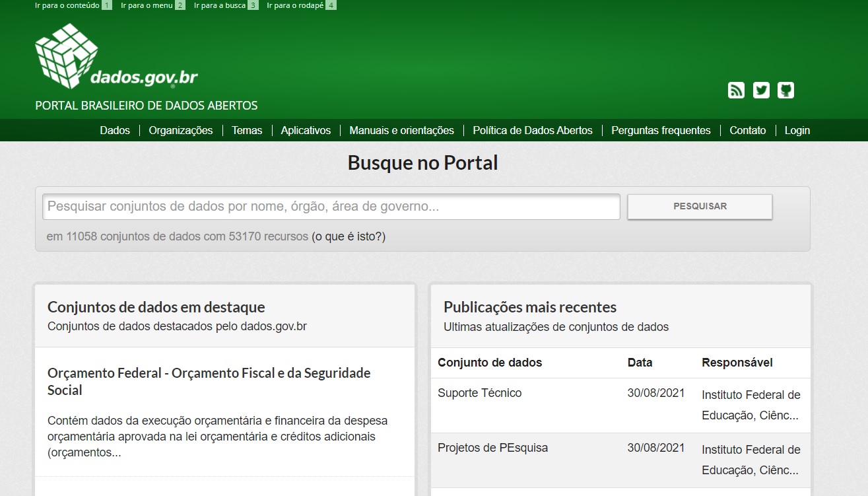Open the Dados menu item
This screenshot has width=868, height=496.
coord(115,131)
